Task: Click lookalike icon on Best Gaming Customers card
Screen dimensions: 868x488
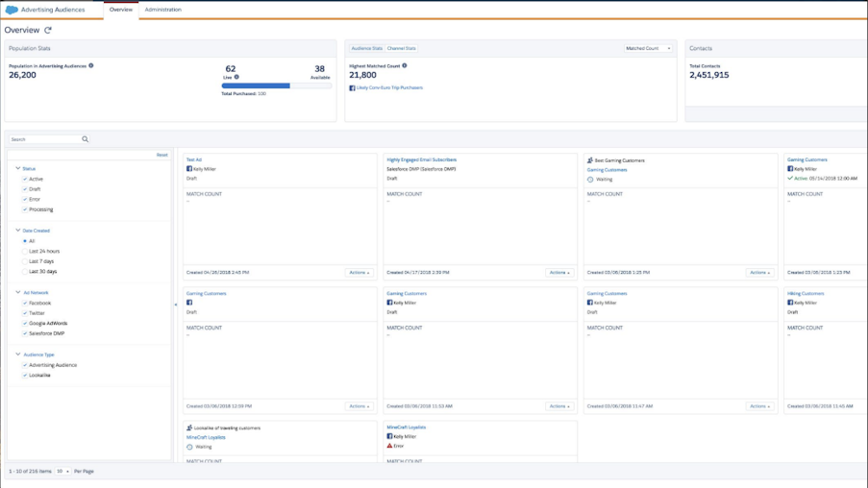Action: (590, 160)
